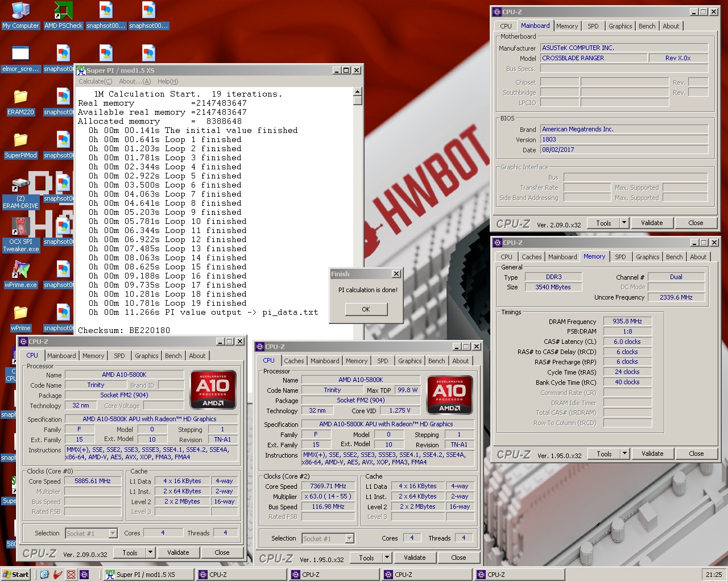Click the Max TDP value 99.8 W

[407, 390]
